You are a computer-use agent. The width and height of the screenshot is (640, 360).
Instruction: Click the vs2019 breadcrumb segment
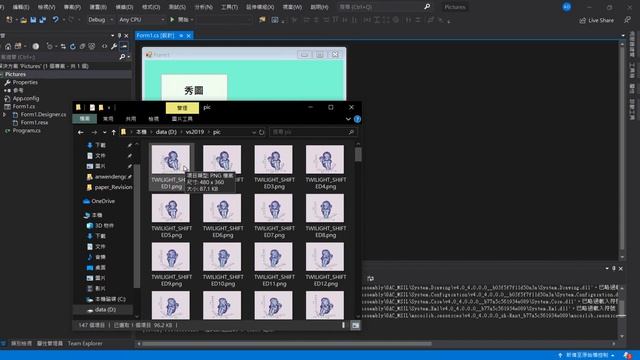pos(195,132)
